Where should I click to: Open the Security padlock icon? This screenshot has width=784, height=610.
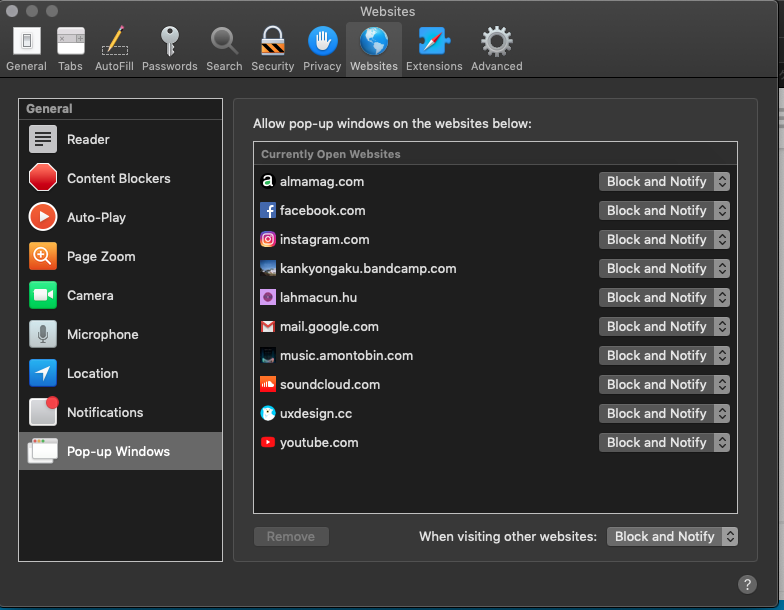tap(272, 40)
